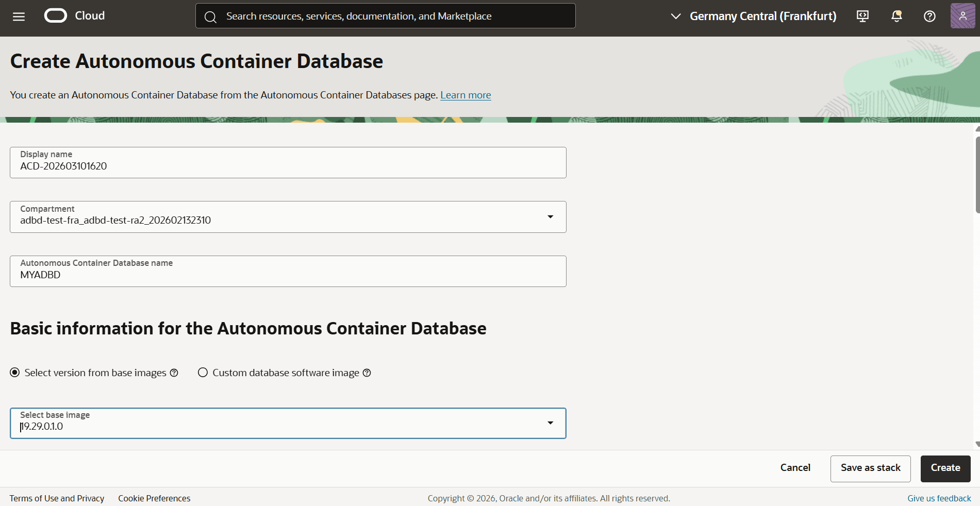Open the navigation hamburger menu

coord(18,16)
